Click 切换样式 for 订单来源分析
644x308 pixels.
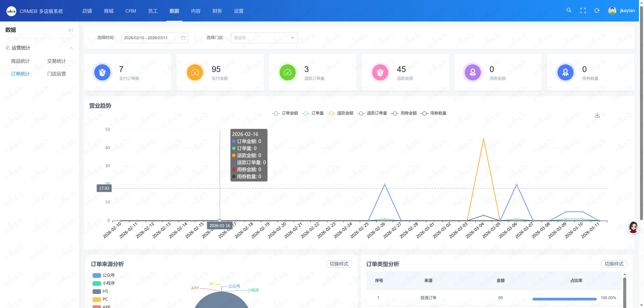tap(339, 264)
